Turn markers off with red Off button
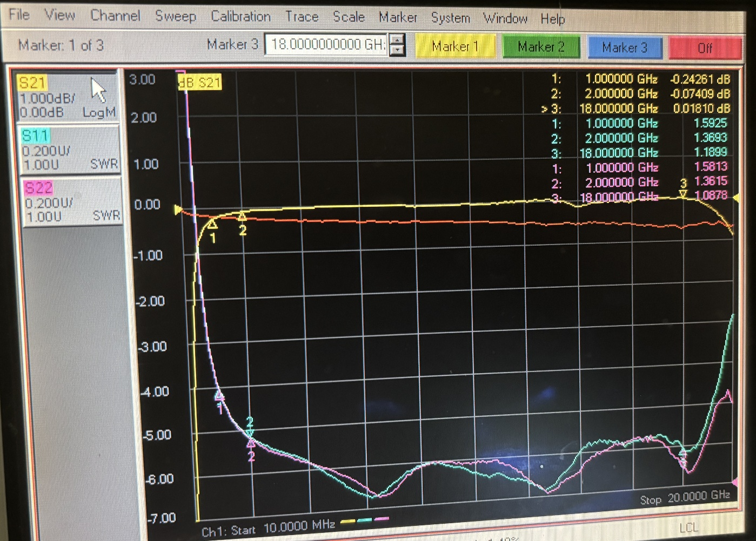Image resolution: width=756 pixels, height=541 pixels. 705,48
